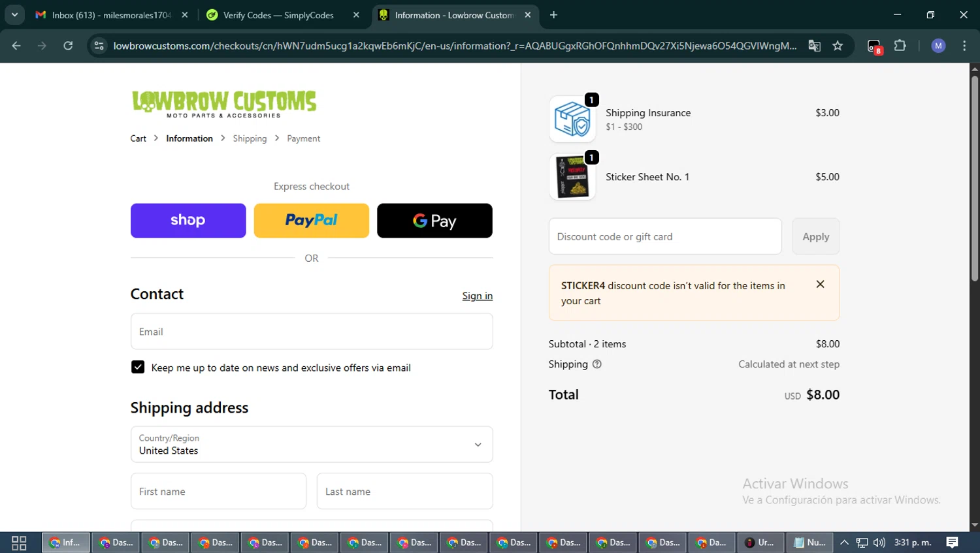The width and height of the screenshot is (980, 553).
Task: Open the Windows notification center
Action: click(x=952, y=543)
